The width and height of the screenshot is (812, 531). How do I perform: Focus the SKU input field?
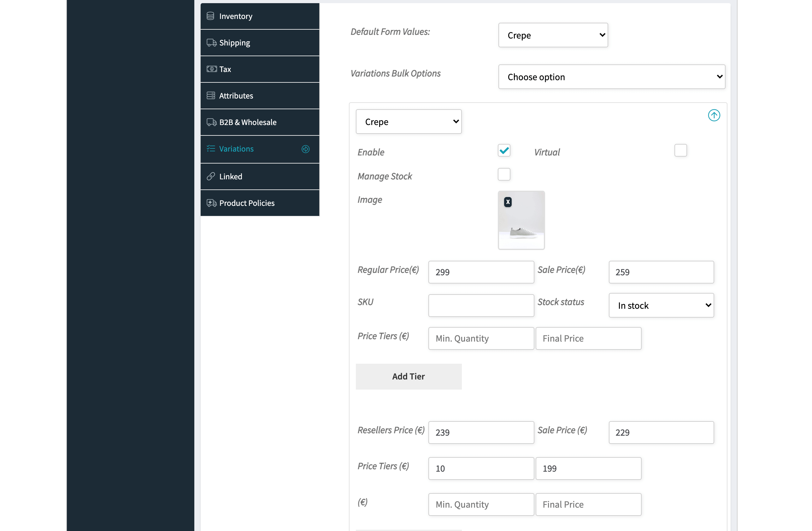pyautogui.click(x=481, y=305)
